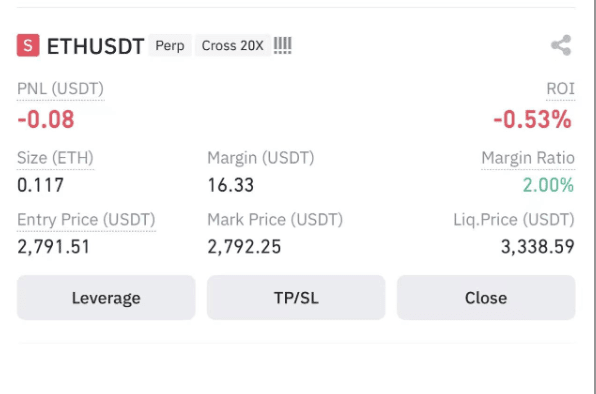Tap the ROI underlined label
The height and width of the screenshot is (394, 596).
[561, 89]
